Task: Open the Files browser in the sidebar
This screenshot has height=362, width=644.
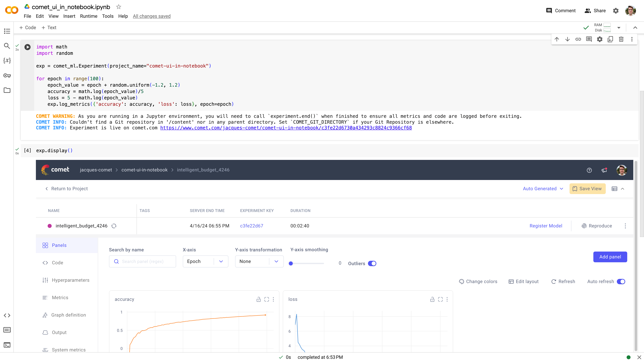Action: 7,90
